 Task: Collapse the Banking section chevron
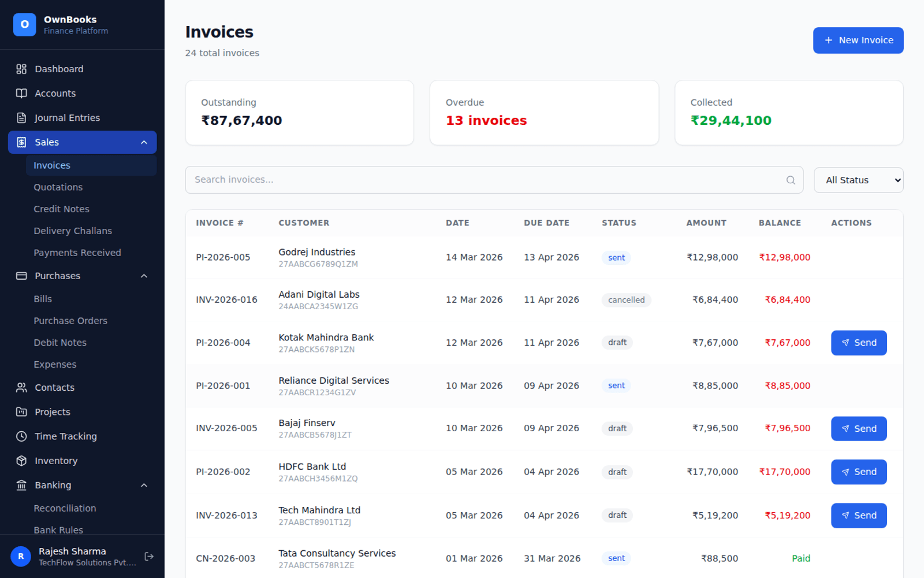coord(144,485)
